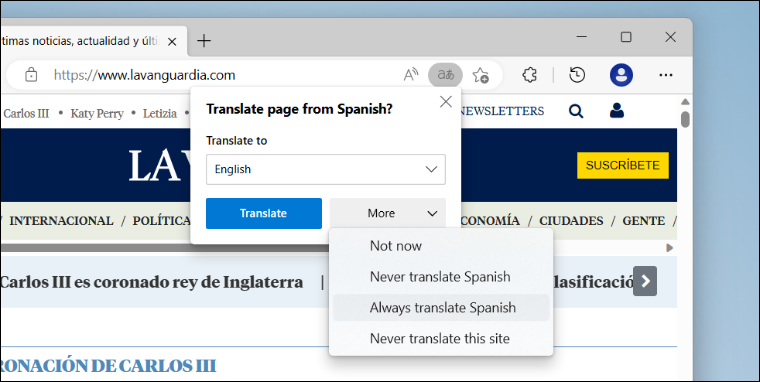Image resolution: width=760 pixels, height=382 pixels.
Task: Click the SUSCRÍBETE yellow button
Action: click(x=623, y=165)
